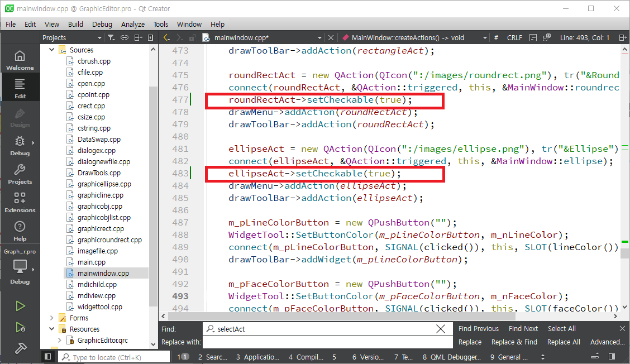Collapse the Sources folder
630x364 pixels.
pyautogui.click(x=51, y=50)
